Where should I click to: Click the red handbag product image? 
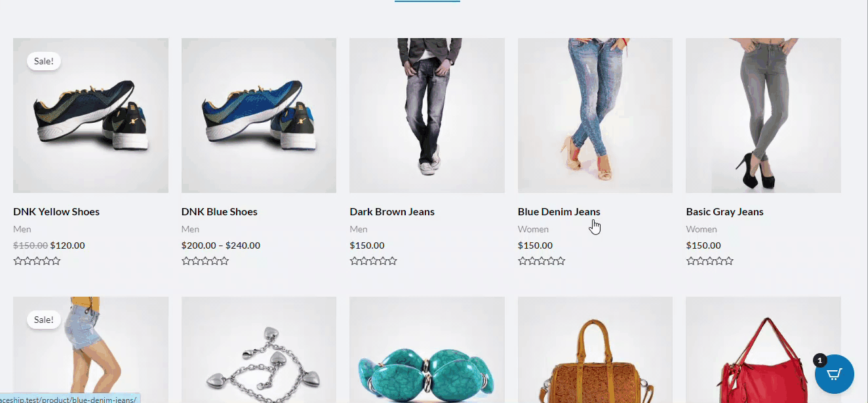pos(763,350)
